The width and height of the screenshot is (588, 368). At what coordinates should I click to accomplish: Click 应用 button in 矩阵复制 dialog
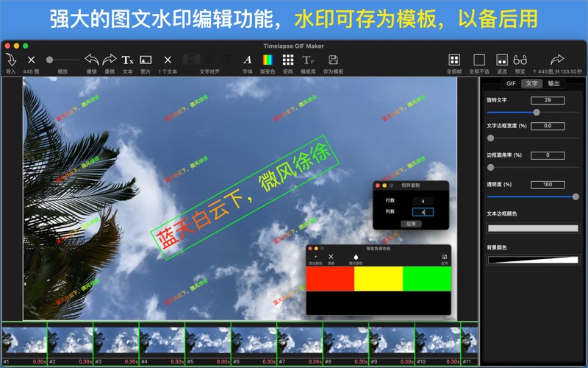pyautogui.click(x=411, y=224)
